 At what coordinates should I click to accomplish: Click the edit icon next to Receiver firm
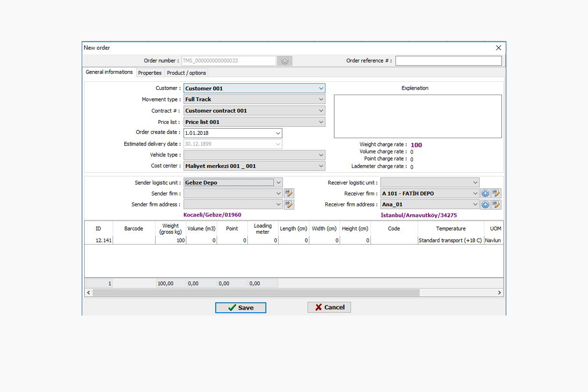496,194
